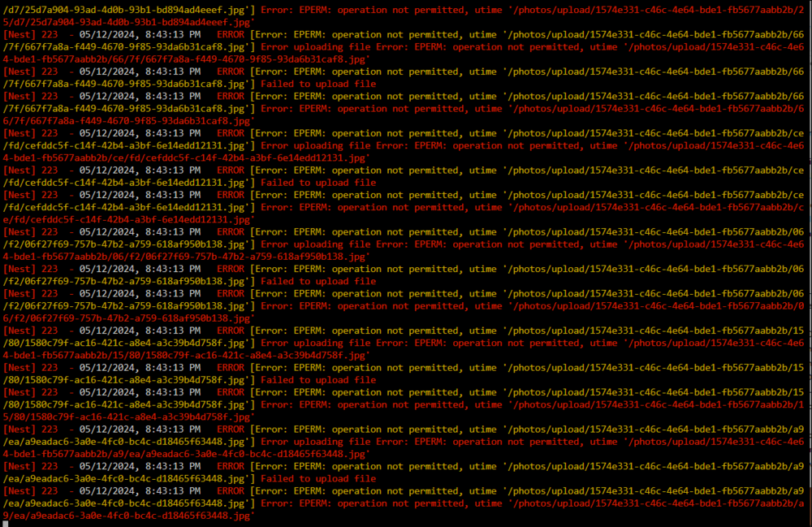The height and width of the screenshot is (527, 812).
Task: Click 'Failed to upload file' after 1580c79f filename
Action: 318,380
